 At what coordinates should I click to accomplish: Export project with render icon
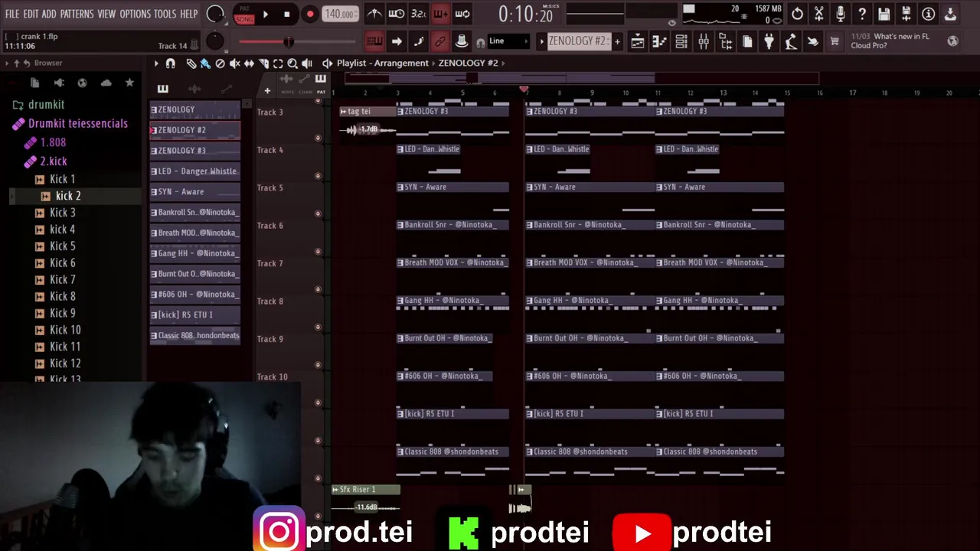point(950,14)
